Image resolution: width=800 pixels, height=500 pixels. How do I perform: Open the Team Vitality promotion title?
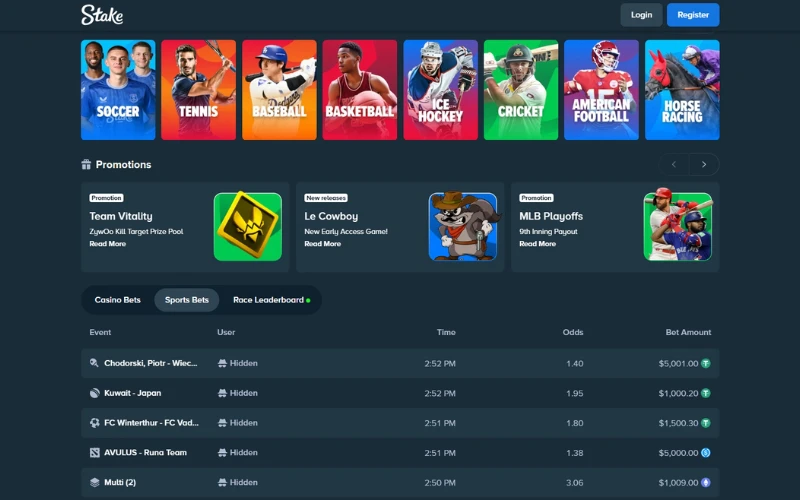point(121,216)
